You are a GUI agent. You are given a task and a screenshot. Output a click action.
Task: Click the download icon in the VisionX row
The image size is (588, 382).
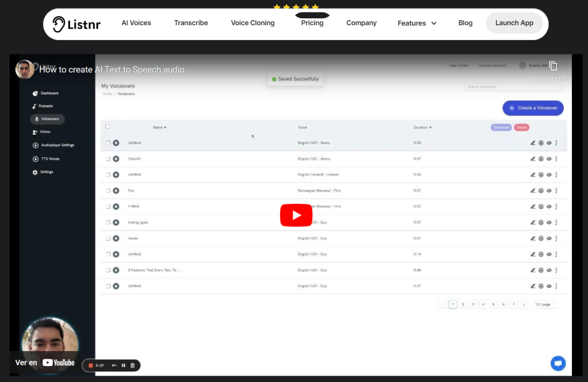[541, 159]
